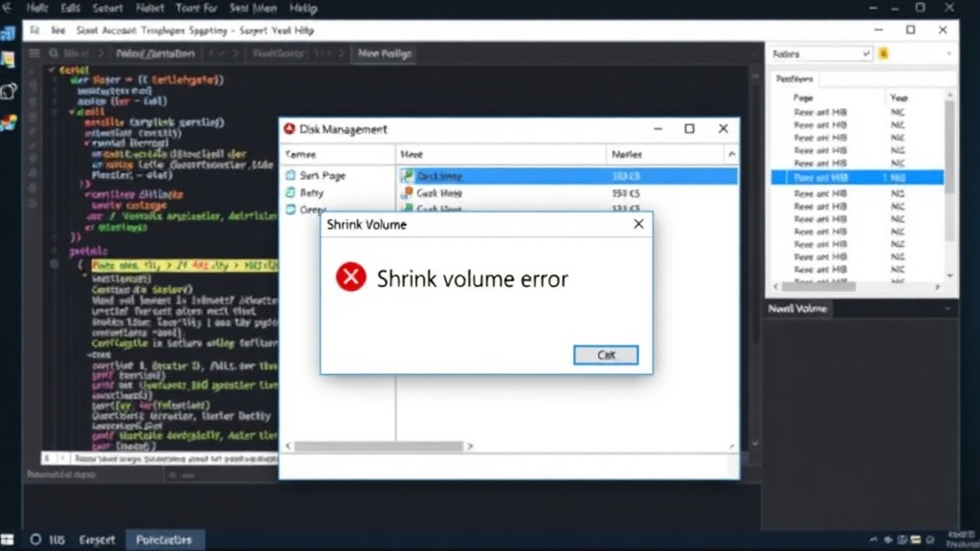Collapse the green-labeled second code fold arrow
This screenshot has width=980, height=551.
(72, 112)
